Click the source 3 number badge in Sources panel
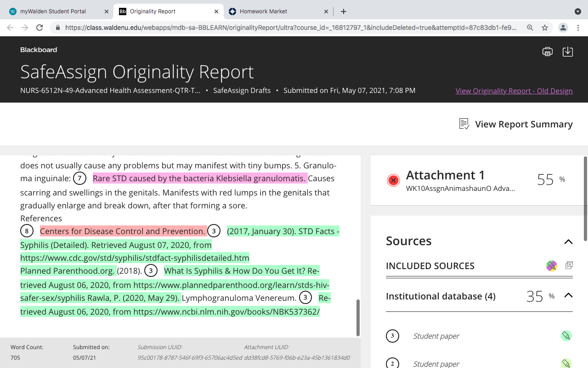This screenshot has height=368, width=588. tap(392, 336)
